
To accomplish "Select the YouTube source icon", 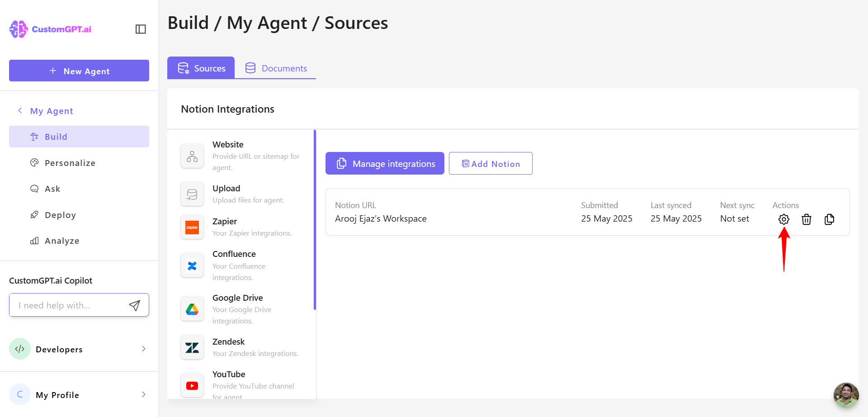I will [x=192, y=386].
